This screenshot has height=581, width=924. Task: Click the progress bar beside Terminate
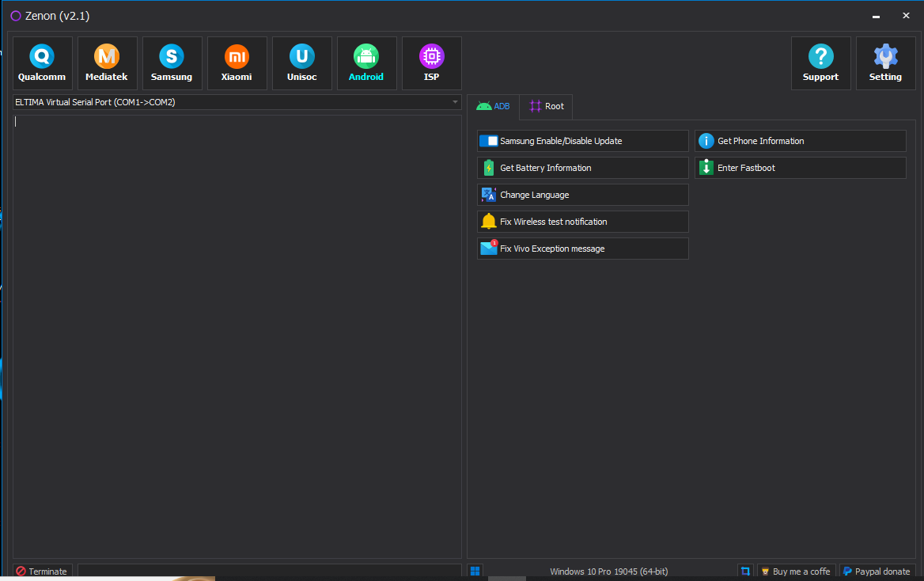(269, 571)
